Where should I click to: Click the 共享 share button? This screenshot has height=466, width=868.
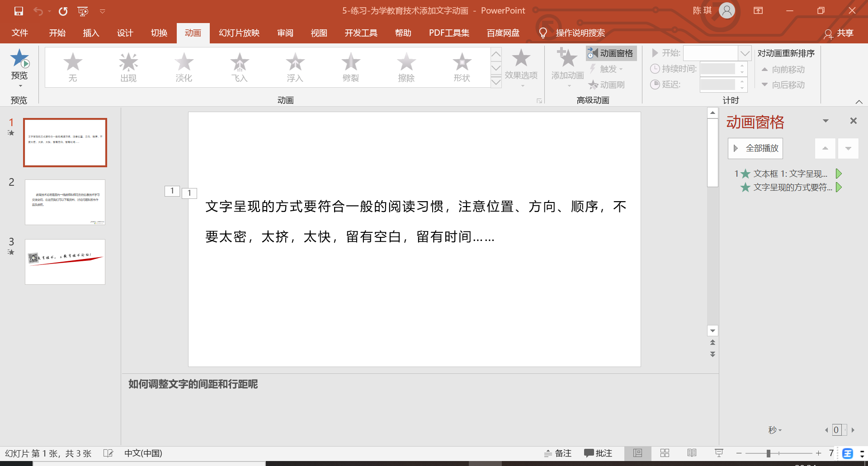point(839,33)
